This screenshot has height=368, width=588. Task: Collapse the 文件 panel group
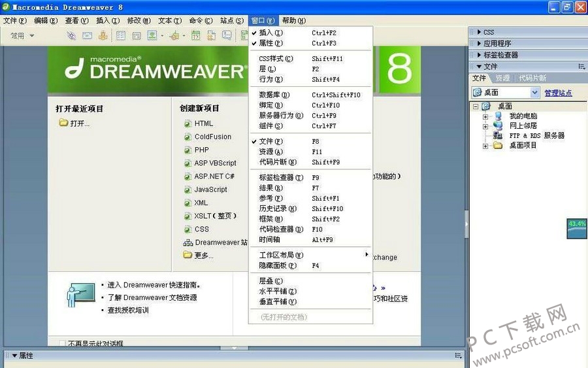pyautogui.click(x=479, y=67)
